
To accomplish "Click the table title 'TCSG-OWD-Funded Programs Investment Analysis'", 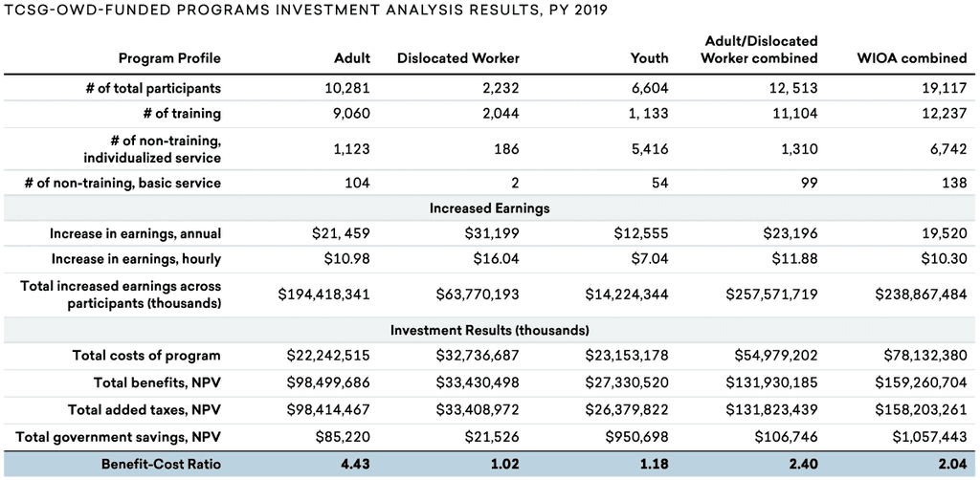I will (304, 10).
